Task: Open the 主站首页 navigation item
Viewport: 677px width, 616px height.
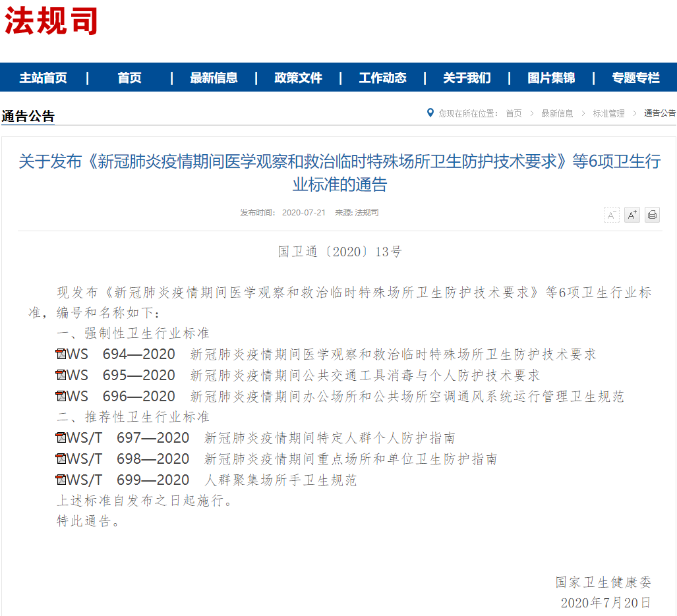Action: 43,78
